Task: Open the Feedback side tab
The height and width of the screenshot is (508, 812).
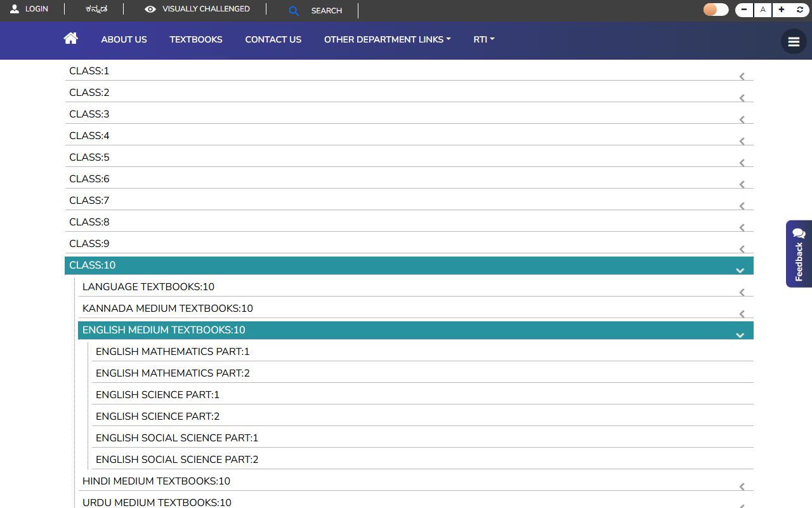Action: tap(799, 254)
